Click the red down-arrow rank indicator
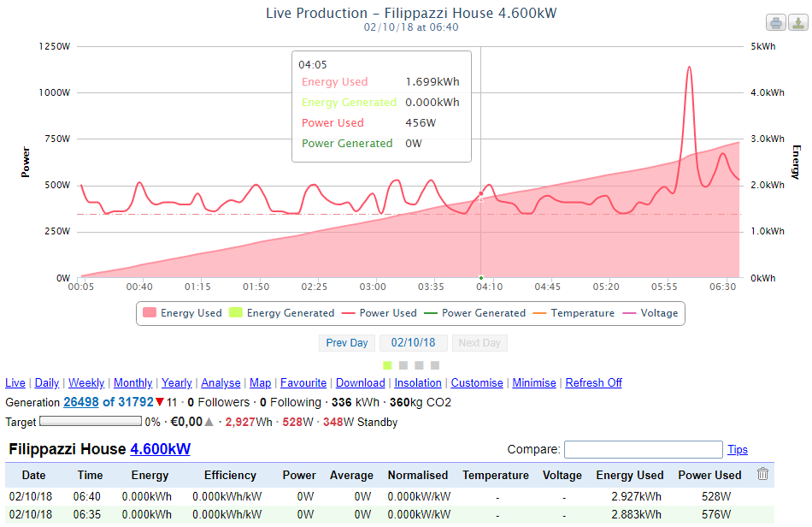The height and width of the screenshot is (527, 812). pos(160,402)
